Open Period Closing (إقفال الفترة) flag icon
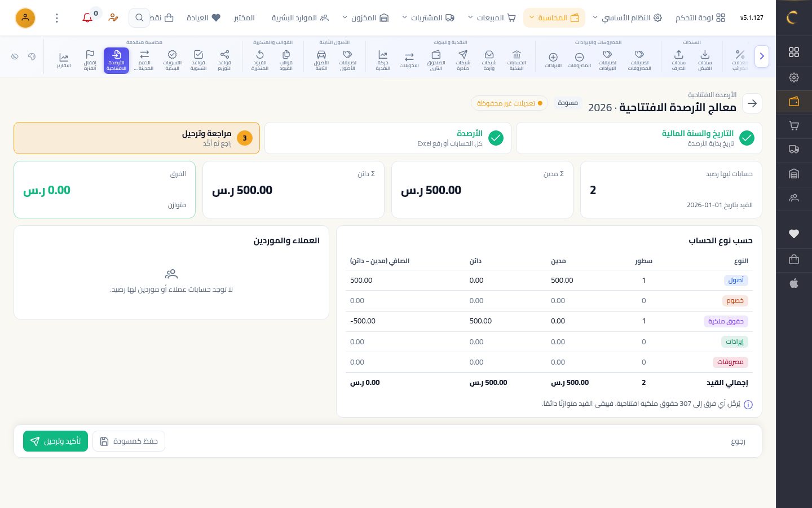 pos(90,60)
